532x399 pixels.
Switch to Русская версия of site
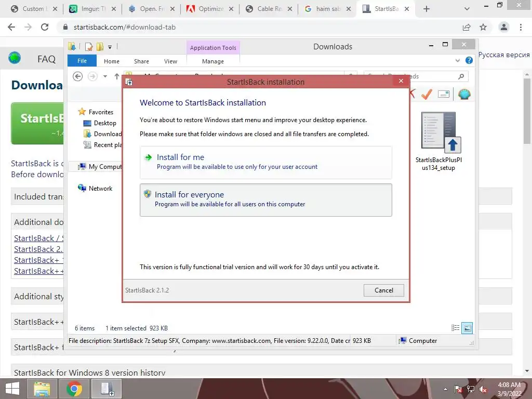pyautogui.click(x=504, y=55)
